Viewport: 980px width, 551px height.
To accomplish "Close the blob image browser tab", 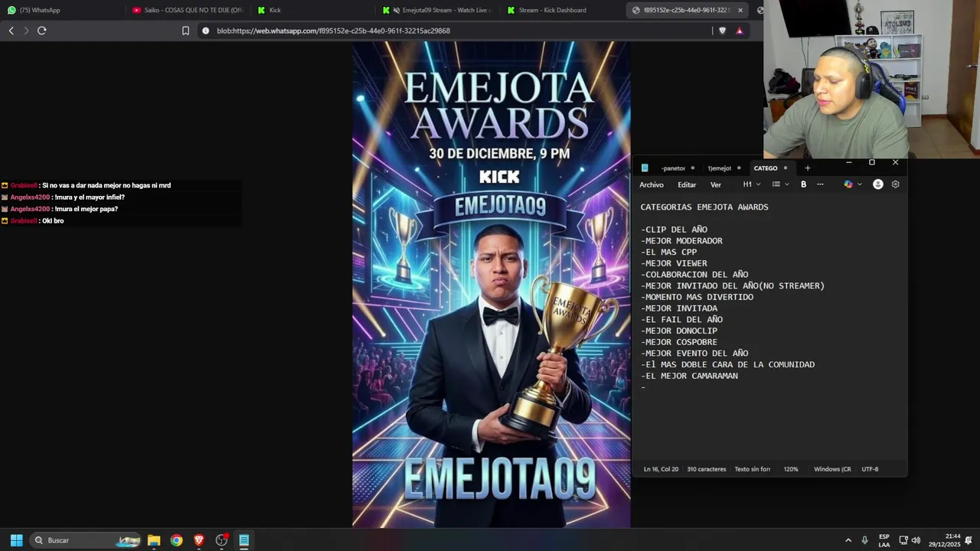I will pyautogui.click(x=741, y=10).
